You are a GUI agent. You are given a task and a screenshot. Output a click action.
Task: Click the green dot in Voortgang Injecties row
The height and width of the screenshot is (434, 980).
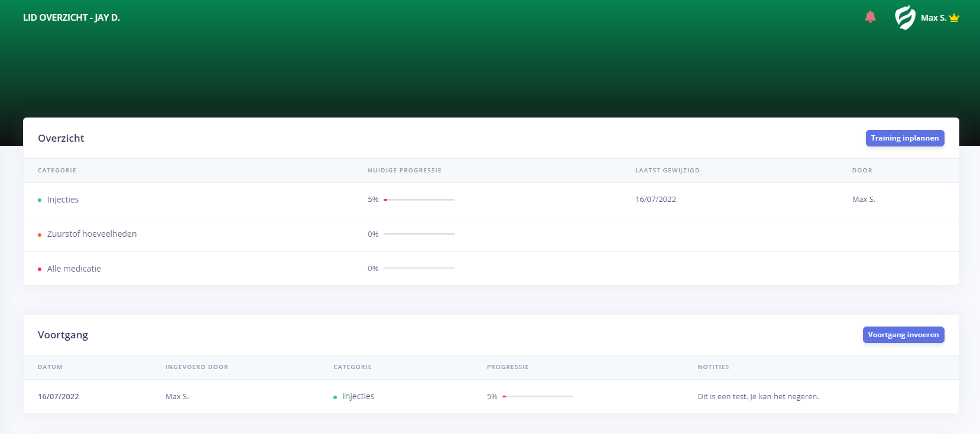click(x=335, y=397)
